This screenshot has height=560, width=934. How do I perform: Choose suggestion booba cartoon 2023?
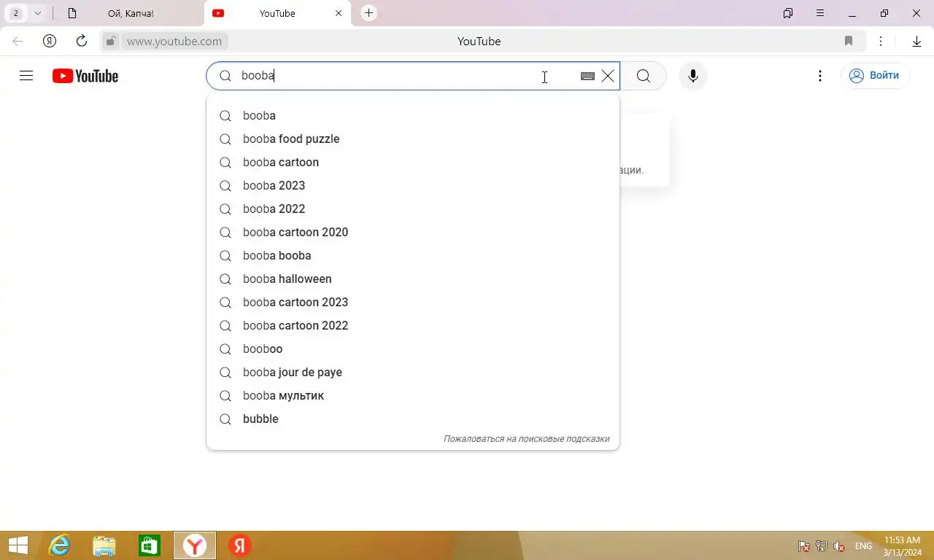[413, 302]
